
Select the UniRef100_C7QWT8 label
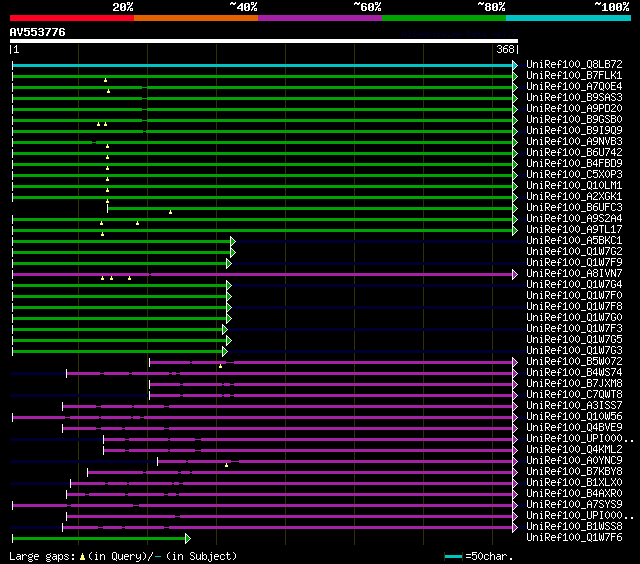click(x=574, y=395)
